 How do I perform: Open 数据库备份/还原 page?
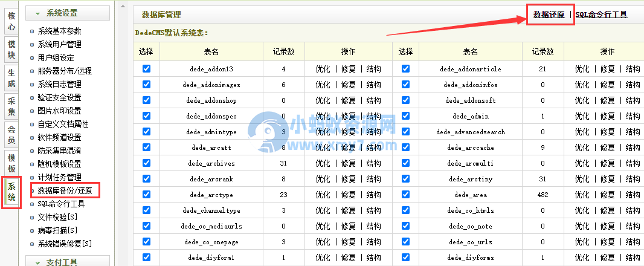pos(65,191)
